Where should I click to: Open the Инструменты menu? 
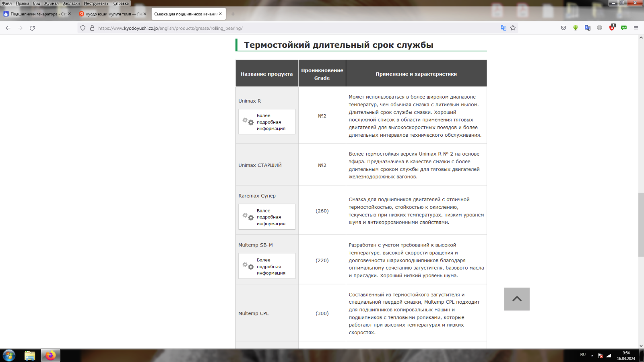97,3
